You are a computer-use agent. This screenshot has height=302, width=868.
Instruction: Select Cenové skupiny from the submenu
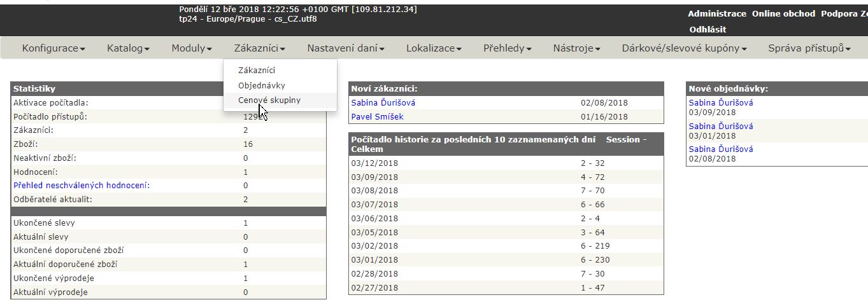[269, 100]
